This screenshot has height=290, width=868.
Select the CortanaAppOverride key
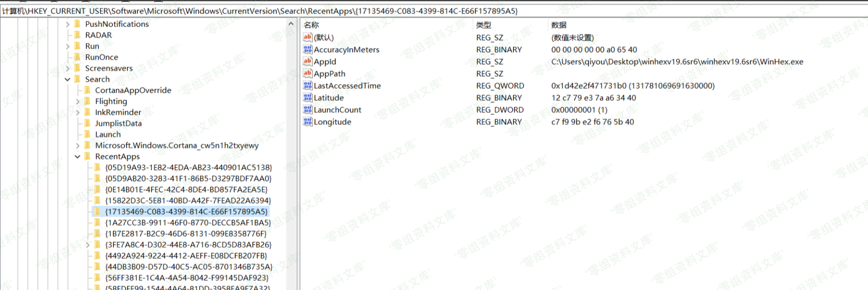click(x=133, y=90)
